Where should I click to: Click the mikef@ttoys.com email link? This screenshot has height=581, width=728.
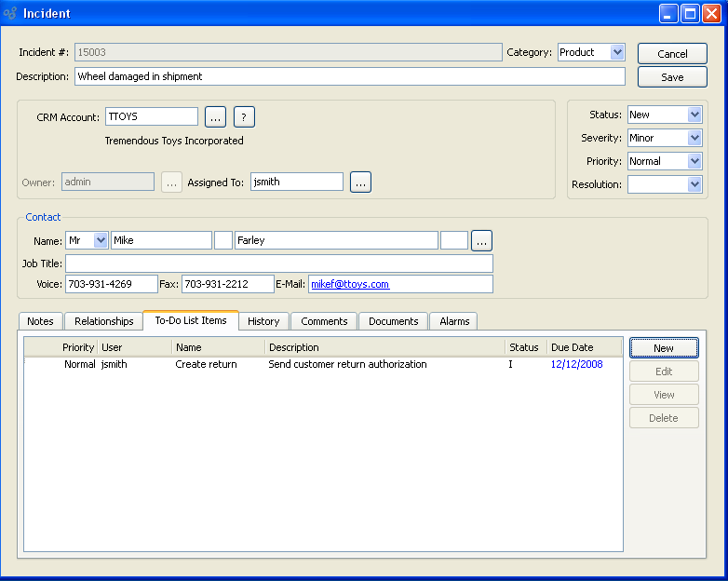pyautogui.click(x=350, y=284)
